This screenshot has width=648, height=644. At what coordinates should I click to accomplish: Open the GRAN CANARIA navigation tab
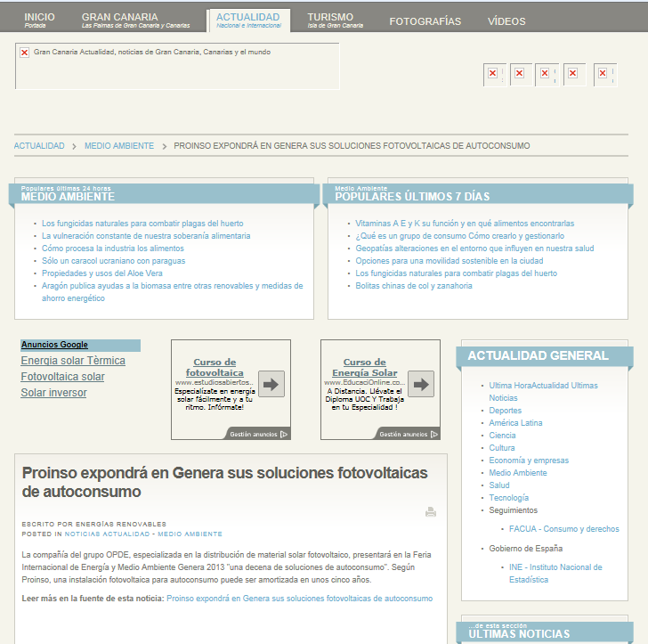(x=135, y=20)
